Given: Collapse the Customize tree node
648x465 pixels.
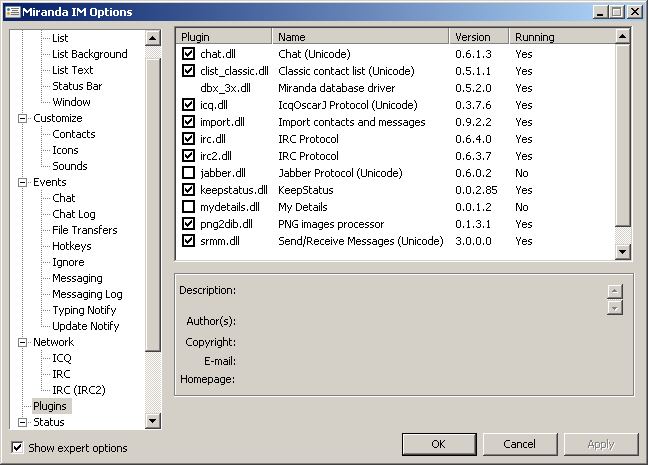Looking at the screenshot, I should click(x=22, y=118).
